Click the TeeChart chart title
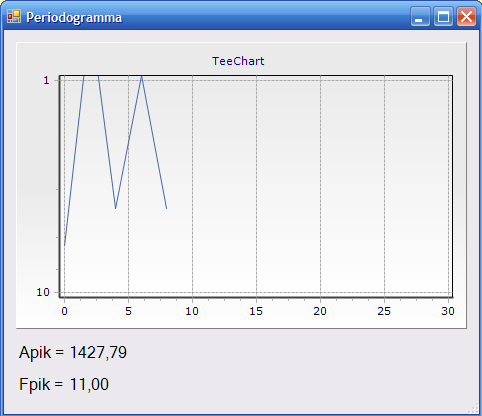 (238, 61)
